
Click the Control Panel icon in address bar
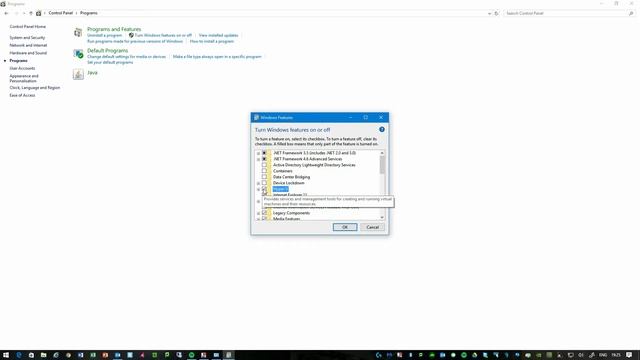tap(39, 13)
